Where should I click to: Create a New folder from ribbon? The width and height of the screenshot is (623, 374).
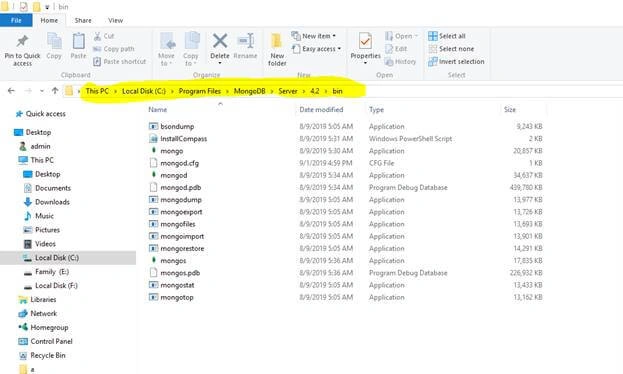coord(277,50)
